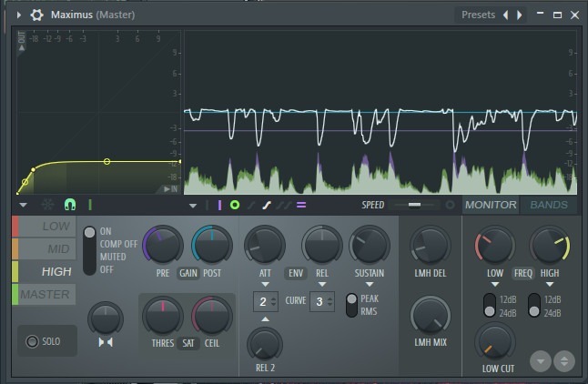The image size is (588, 384).
Task: Click the LOW frequency knob
Action: [495, 245]
